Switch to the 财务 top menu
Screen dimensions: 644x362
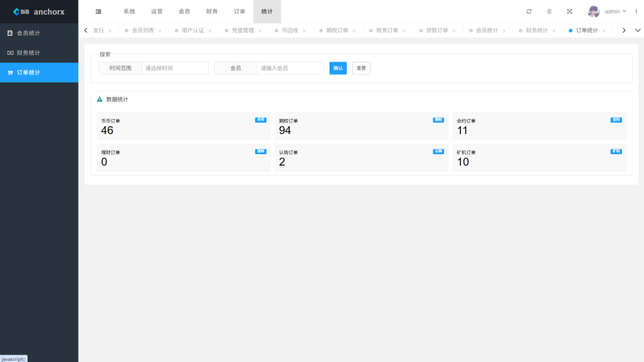pyautogui.click(x=212, y=11)
